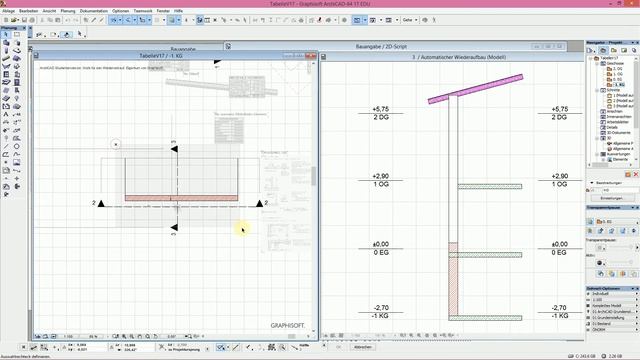
Task: Open the Gehe dropdown in toolbar
Action: coord(410,20)
